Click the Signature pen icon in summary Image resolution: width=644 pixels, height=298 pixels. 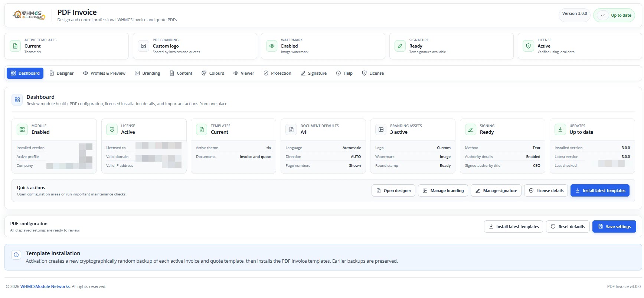(x=400, y=46)
